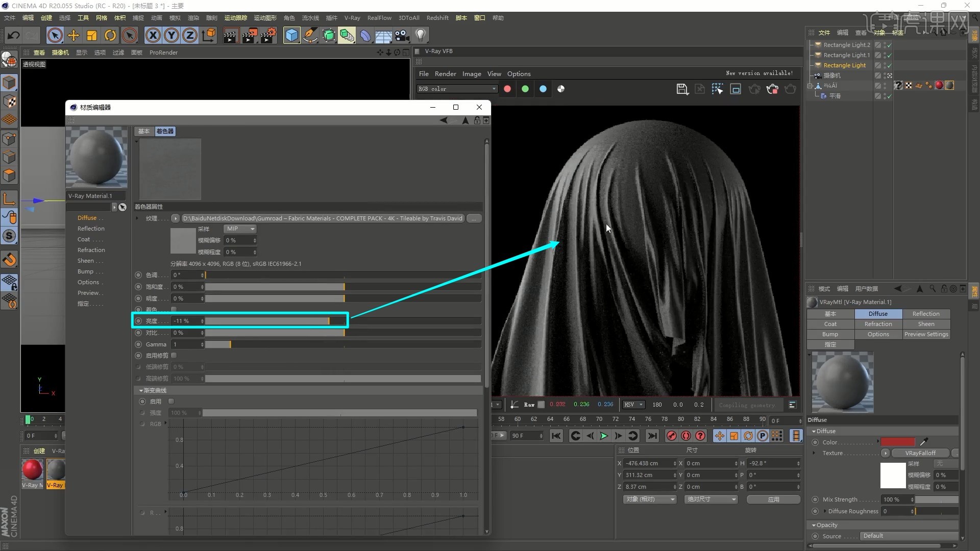Screen dimensions: 980x551
Task: Click the Undo arrow icon
Action: (13, 35)
